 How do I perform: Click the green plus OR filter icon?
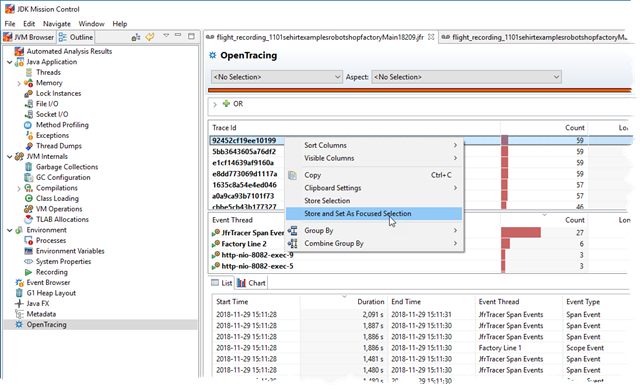click(x=226, y=104)
